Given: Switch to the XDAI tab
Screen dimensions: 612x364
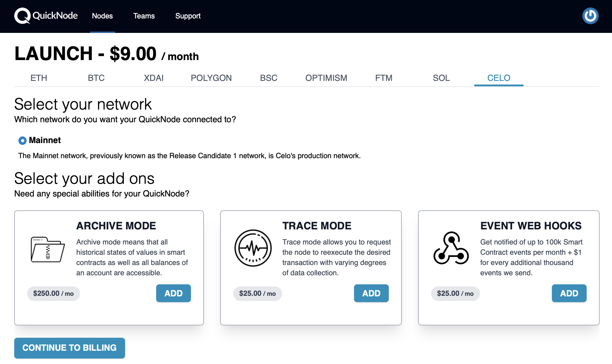Looking at the screenshot, I should point(154,78).
